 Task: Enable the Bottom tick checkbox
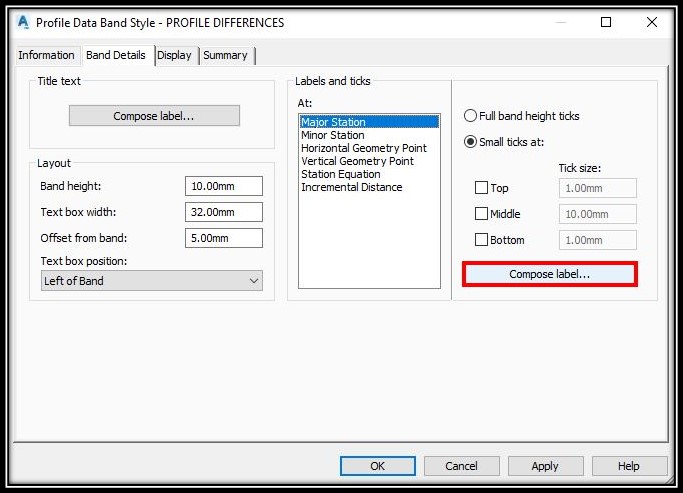(x=481, y=240)
